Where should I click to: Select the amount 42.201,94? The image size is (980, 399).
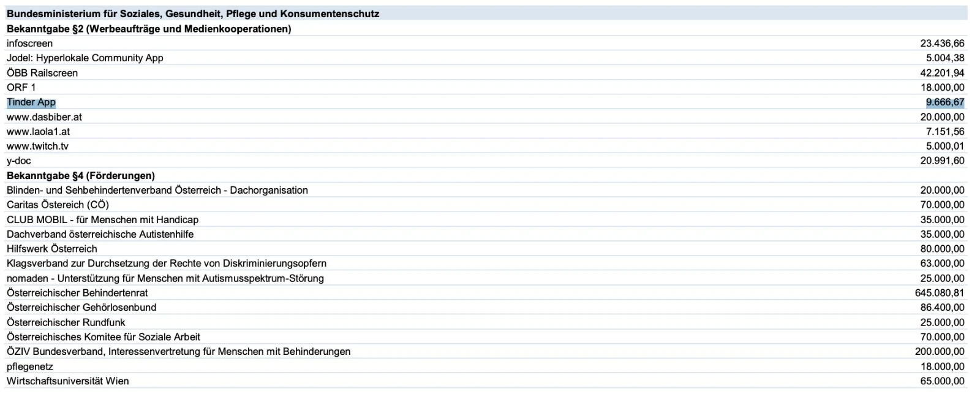point(942,73)
